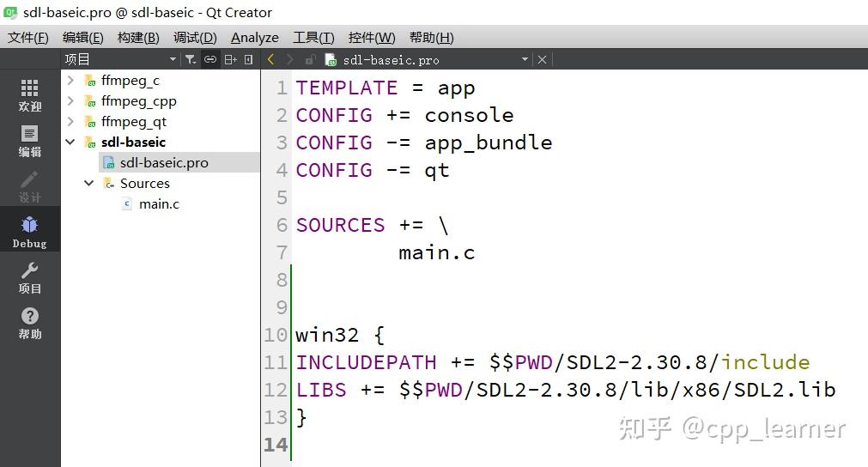Select ffmpeg_qt in the project tree

pos(134,122)
